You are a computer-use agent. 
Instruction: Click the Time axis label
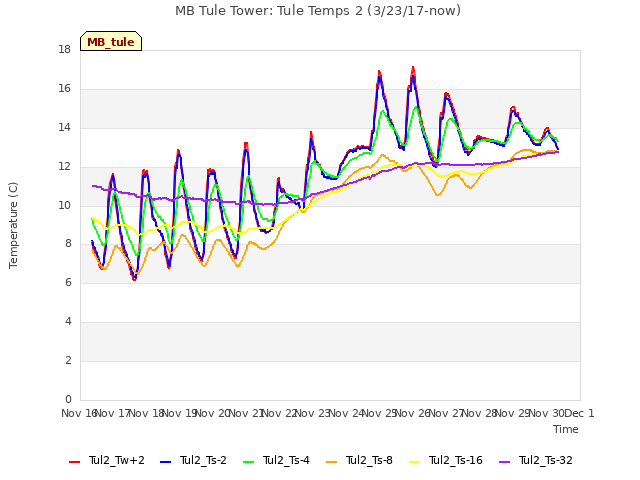(x=566, y=429)
